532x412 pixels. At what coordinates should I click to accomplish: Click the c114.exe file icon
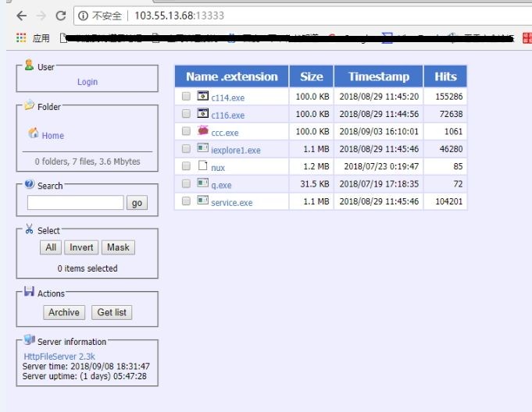(203, 97)
